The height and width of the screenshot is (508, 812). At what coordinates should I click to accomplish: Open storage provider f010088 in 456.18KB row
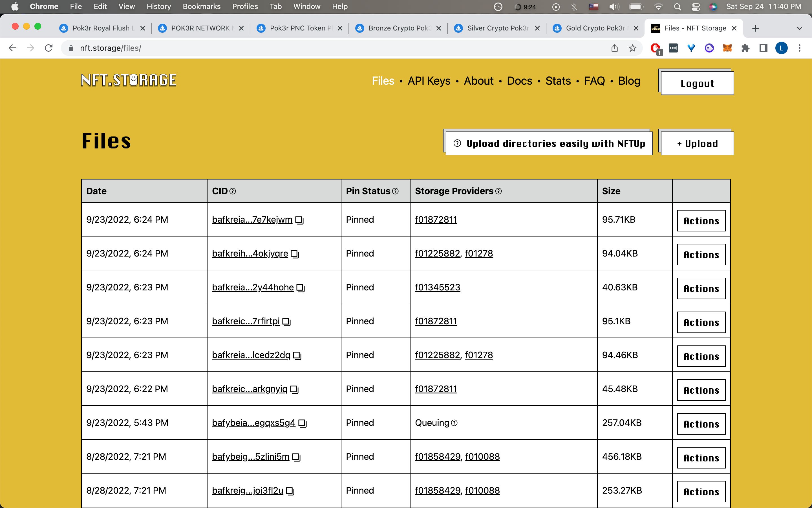click(482, 457)
